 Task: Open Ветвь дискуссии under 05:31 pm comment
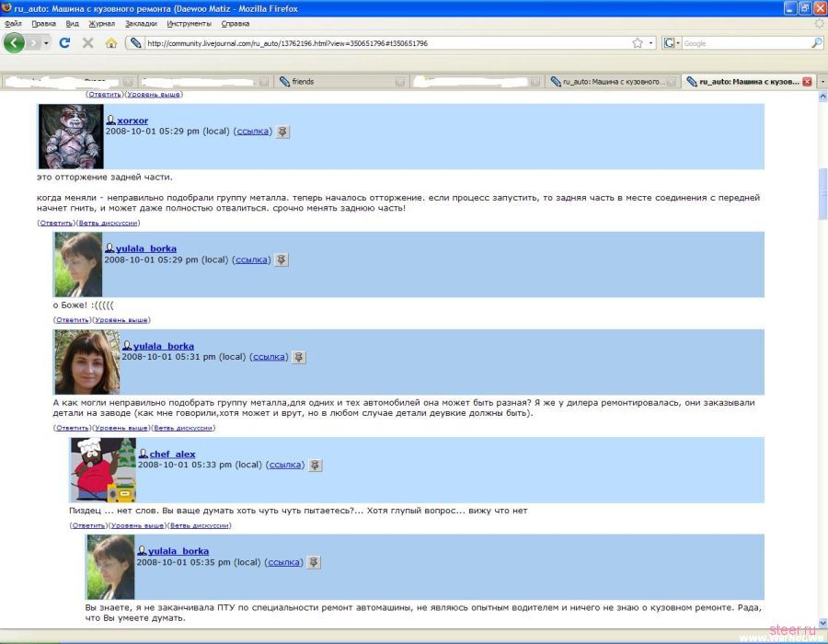tap(183, 428)
